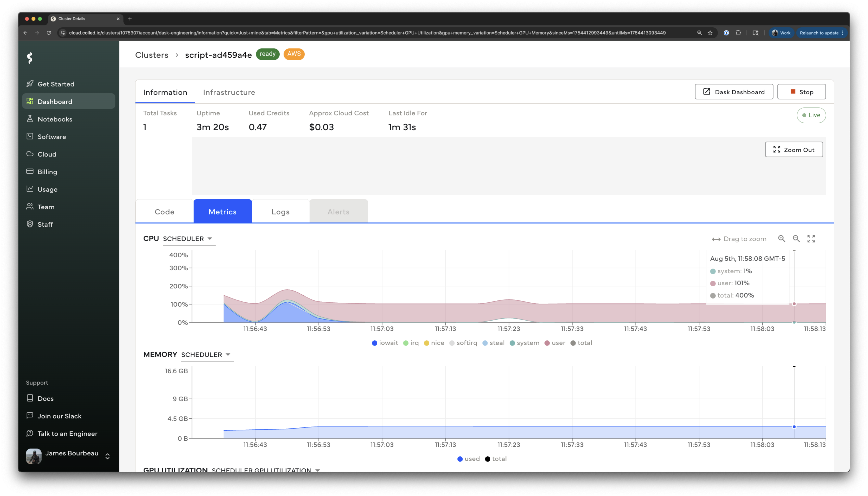Image resolution: width=868 pixels, height=496 pixels.
Task: Open the browser extensions puzzle icon
Action: 738,33
